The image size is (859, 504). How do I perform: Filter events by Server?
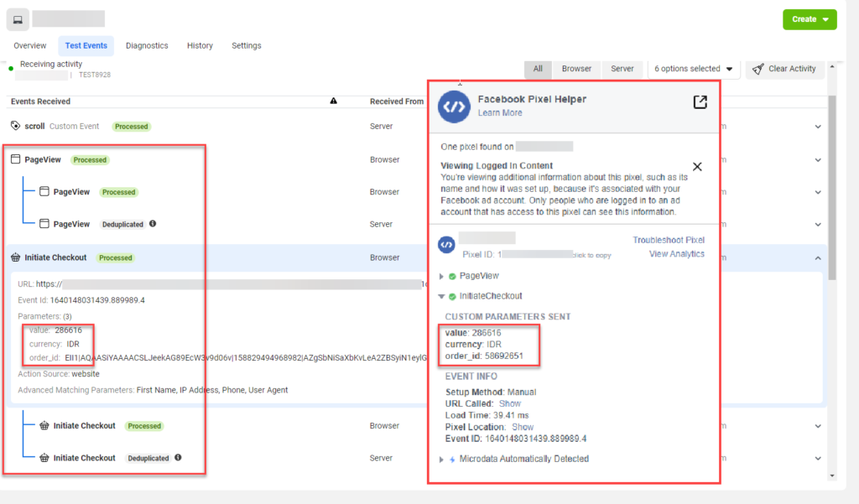[622, 69]
